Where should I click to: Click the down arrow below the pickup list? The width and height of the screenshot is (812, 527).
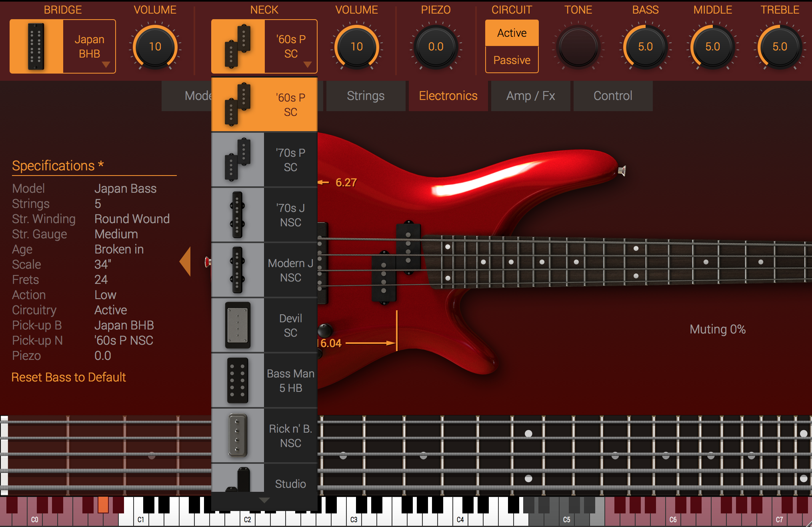[x=264, y=500]
